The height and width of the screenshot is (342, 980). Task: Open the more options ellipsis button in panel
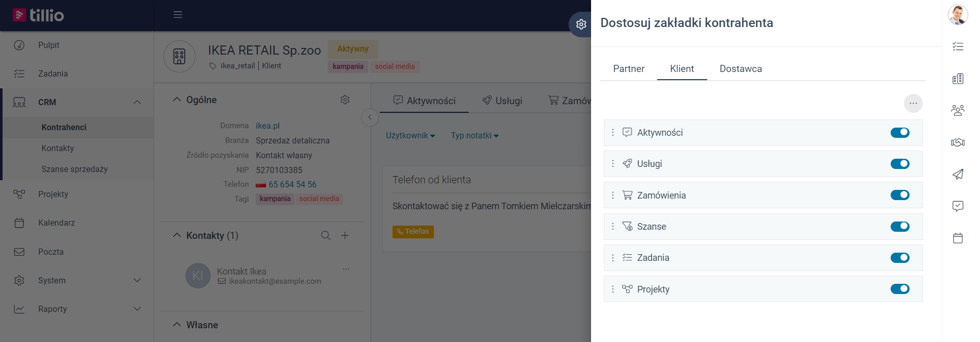(x=913, y=103)
